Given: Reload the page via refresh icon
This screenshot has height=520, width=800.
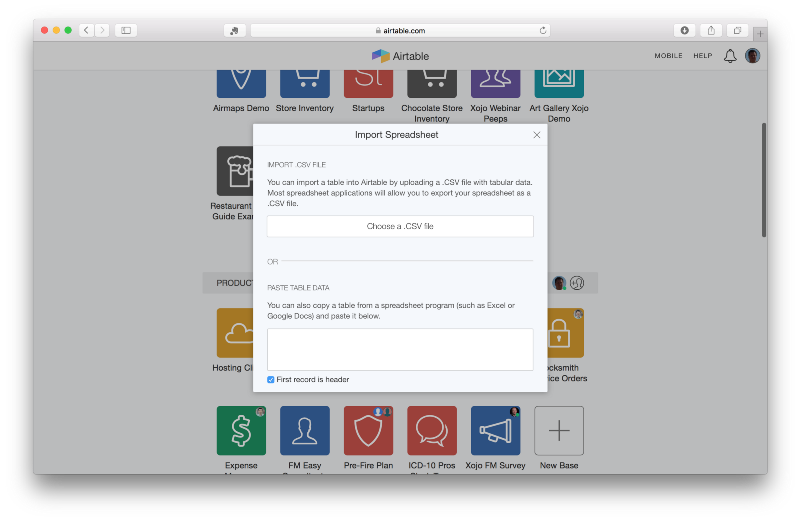Looking at the screenshot, I should pyautogui.click(x=543, y=31).
